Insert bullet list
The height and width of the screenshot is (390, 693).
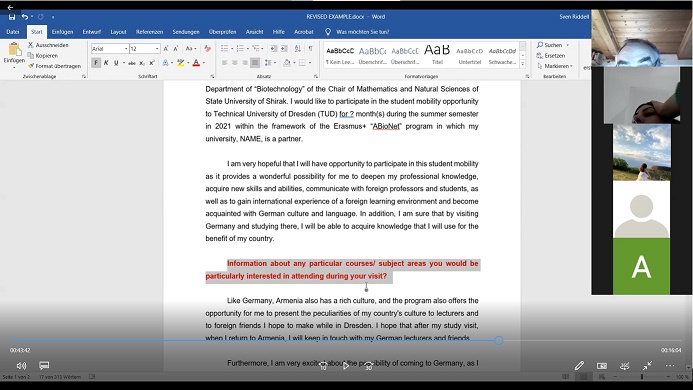pyautogui.click(x=225, y=49)
